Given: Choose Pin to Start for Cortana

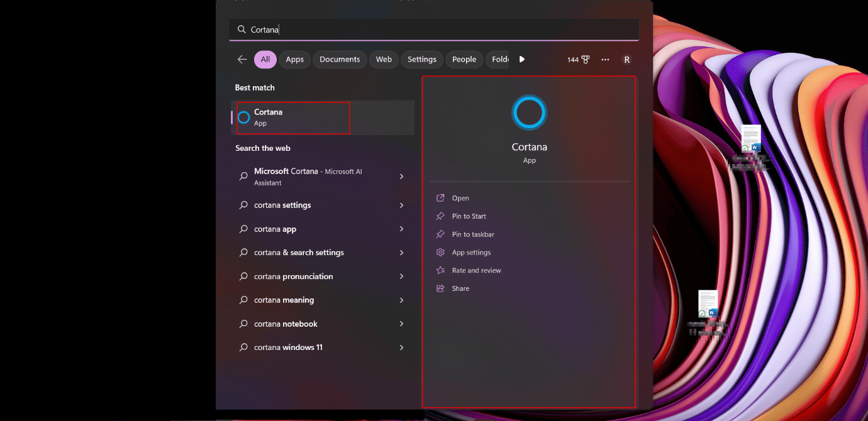Looking at the screenshot, I should click(469, 216).
